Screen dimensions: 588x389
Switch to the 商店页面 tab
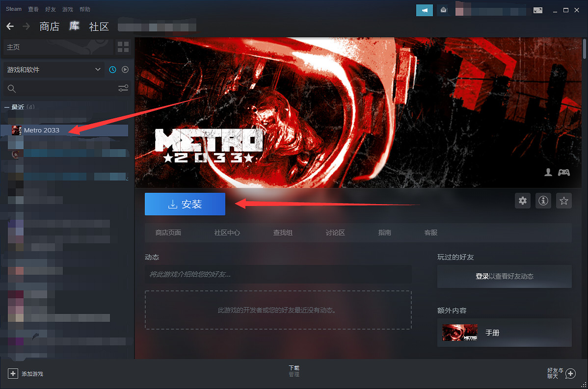168,233
